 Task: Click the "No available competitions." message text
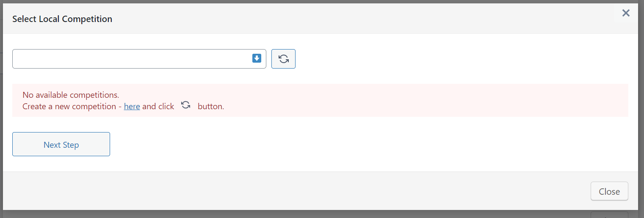click(71, 95)
